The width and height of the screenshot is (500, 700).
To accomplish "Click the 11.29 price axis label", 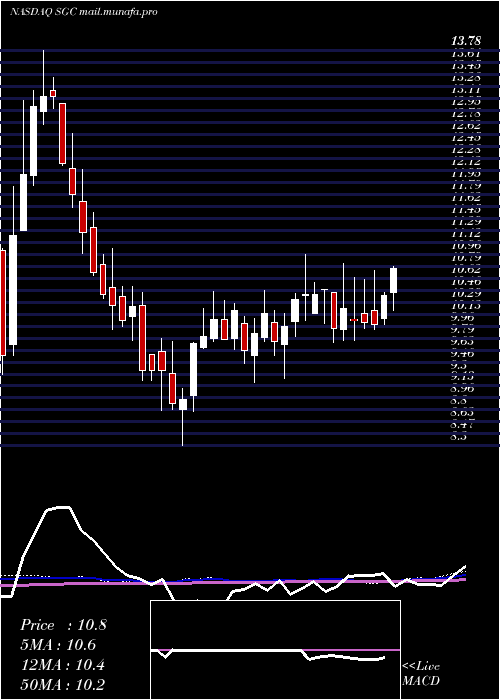I will (x=466, y=221).
